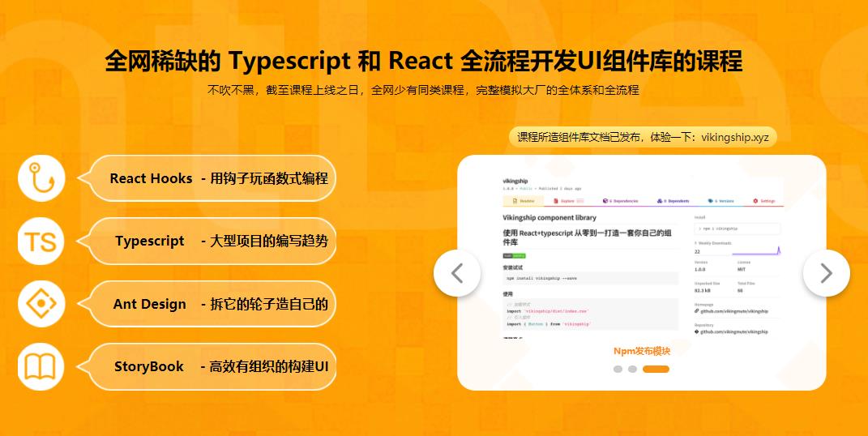Go to previous carousel slide arrow
The height and width of the screenshot is (436, 868).
[x=457, y=273]
